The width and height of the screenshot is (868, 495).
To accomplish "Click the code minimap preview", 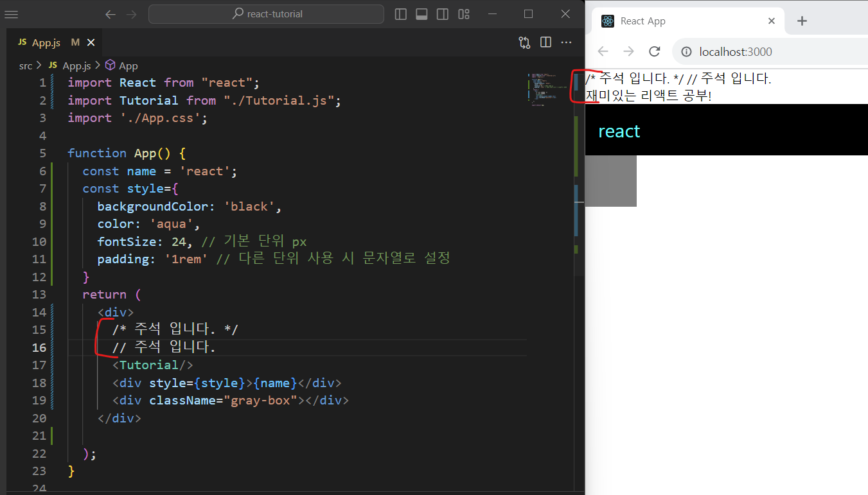I will pos(547,90).
